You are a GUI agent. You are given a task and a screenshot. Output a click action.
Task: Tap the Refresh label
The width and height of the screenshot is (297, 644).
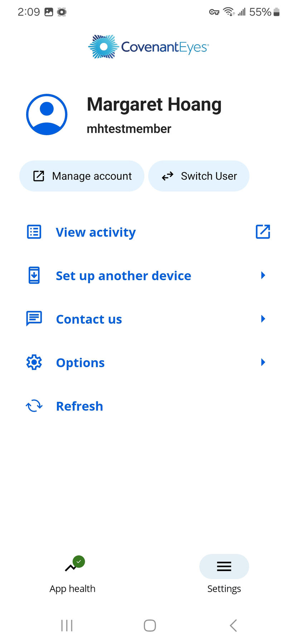(79, 406)
